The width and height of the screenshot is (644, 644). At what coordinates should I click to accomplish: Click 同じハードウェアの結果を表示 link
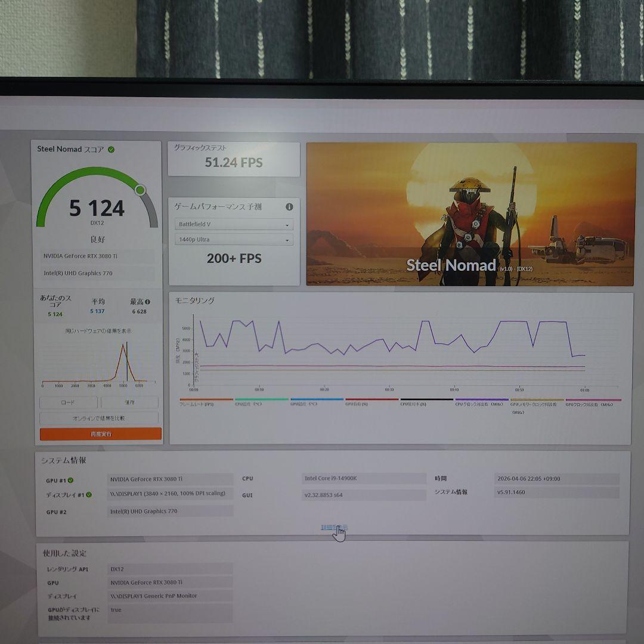click(x=98, y=331)
